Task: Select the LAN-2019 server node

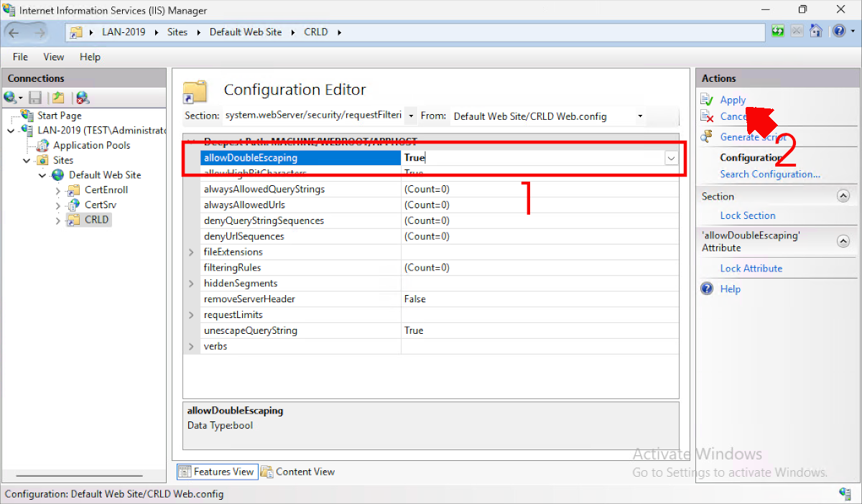Action: coord(102,130)
